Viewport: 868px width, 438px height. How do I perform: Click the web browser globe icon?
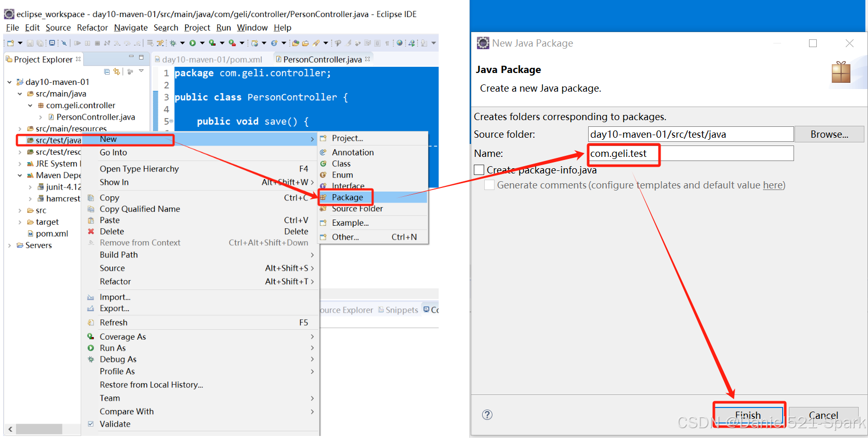(x=399, y=43)
